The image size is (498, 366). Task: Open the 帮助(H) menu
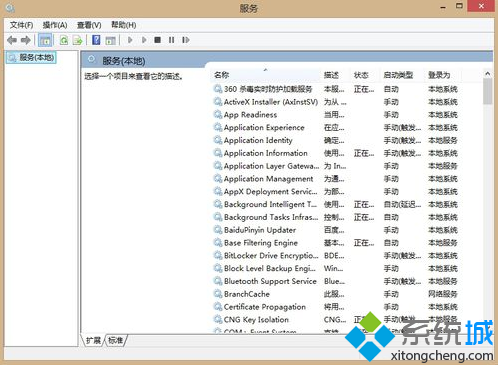coord(124,25)
